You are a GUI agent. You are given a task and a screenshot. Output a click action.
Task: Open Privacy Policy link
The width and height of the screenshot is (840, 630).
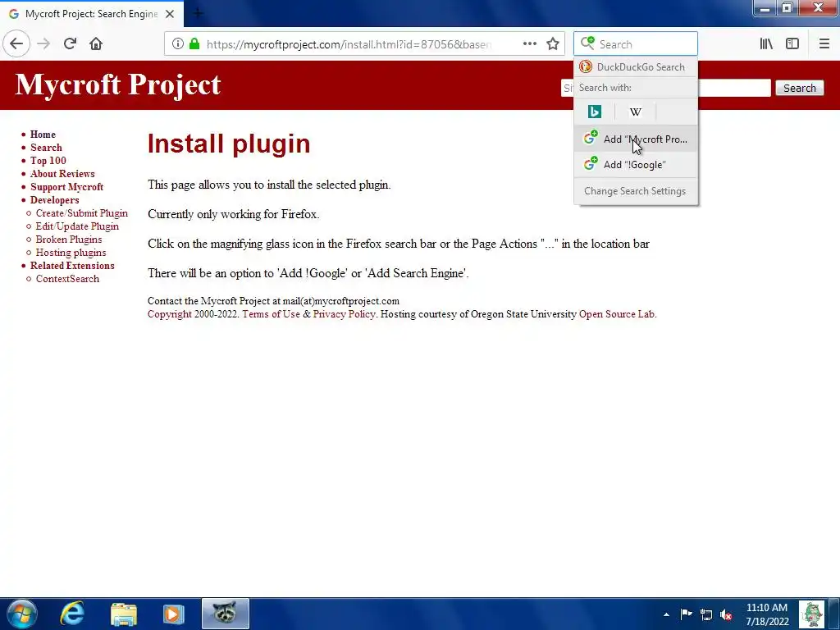pos(344,314)
